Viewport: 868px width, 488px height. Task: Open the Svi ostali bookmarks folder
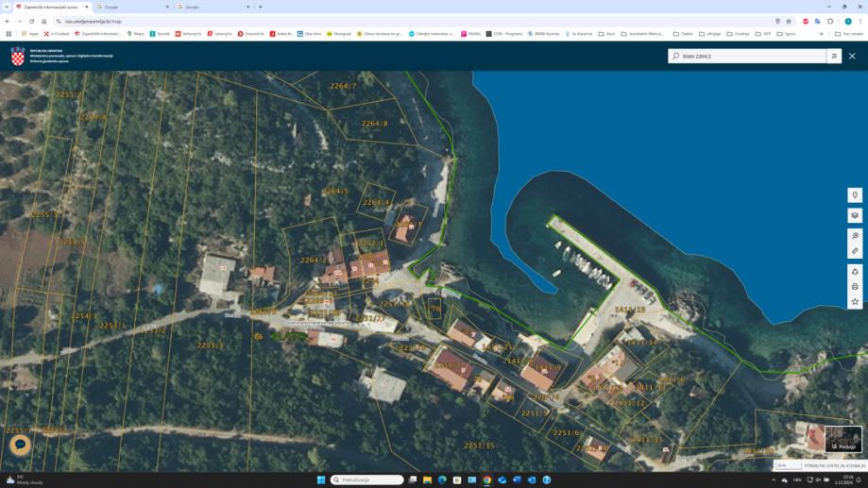click(849, 33)
